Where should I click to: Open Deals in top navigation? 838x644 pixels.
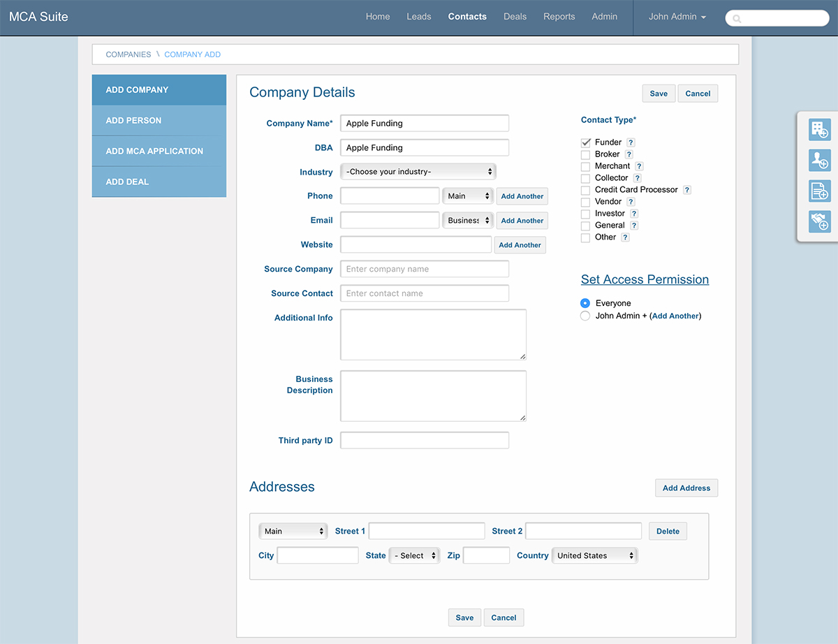[515, 17]
